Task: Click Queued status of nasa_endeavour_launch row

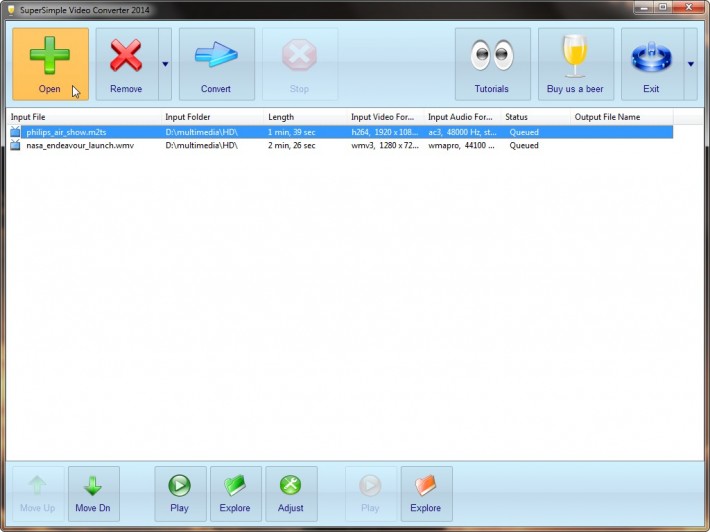Action: [x=524, y=145]
